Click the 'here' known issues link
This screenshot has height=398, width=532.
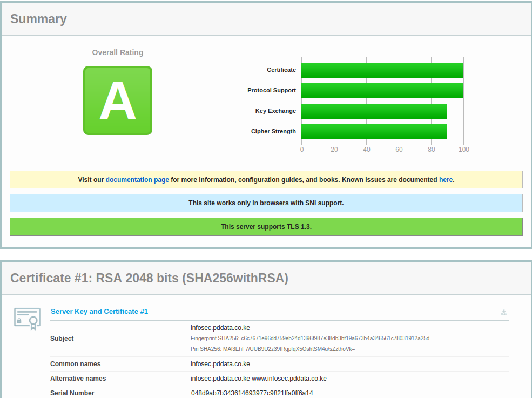[446, 180]
